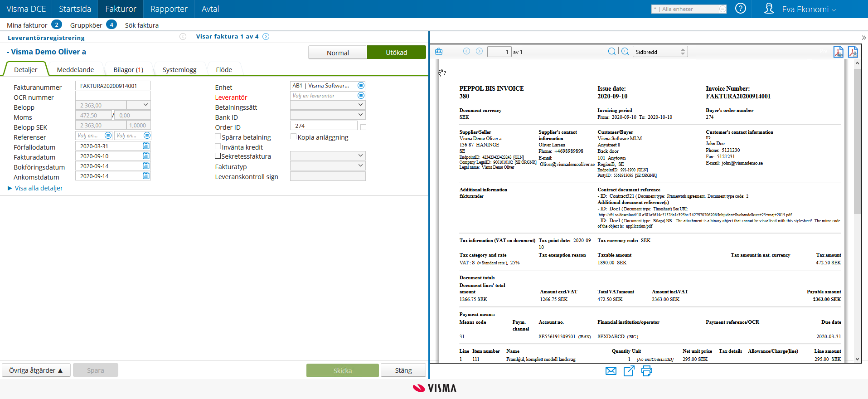Switch to Utökad view mode
Screen dimensions: 868x399
click(x=397, y=53)
